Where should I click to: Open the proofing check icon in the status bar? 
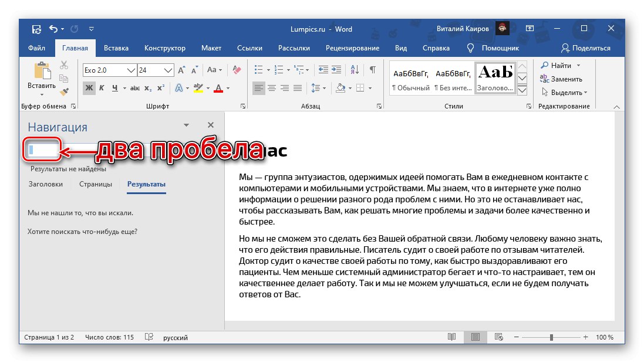(149, 337)
